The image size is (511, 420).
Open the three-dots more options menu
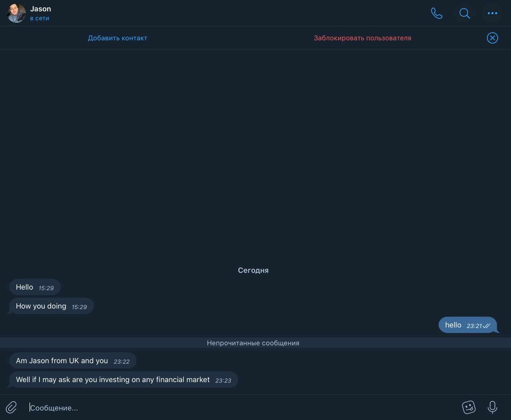tap(492, 13)
